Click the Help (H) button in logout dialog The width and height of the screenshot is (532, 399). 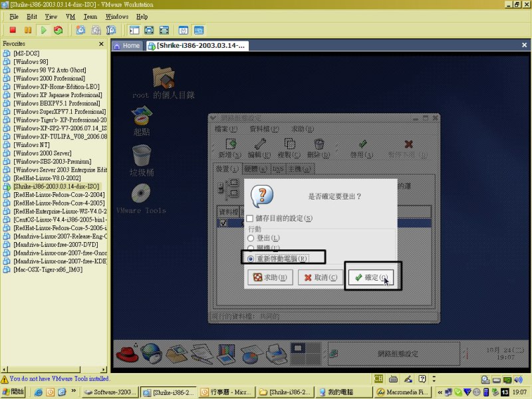(270, 277)
